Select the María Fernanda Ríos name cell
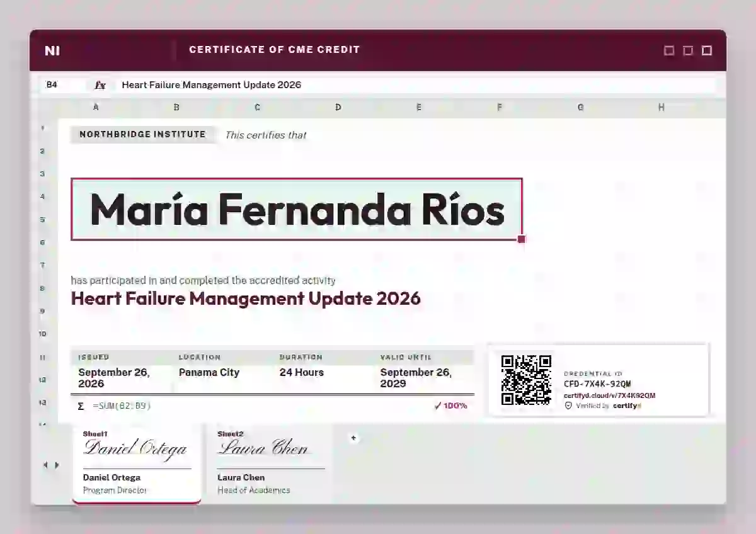Image resolution: width=756 pixels, height=534 pixels. (x=297, y=209)
